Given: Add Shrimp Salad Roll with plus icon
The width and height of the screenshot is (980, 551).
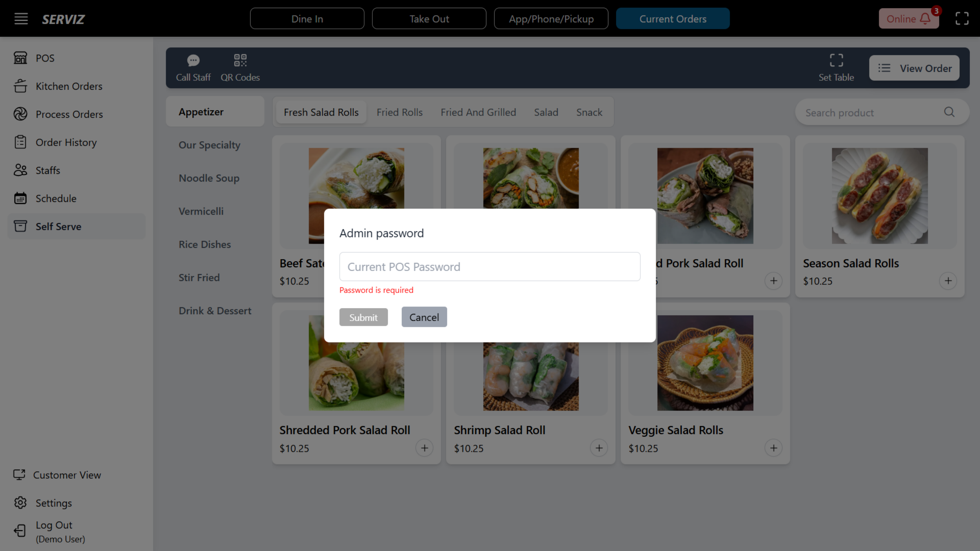Looking at the screenshot, I should 599,448.
